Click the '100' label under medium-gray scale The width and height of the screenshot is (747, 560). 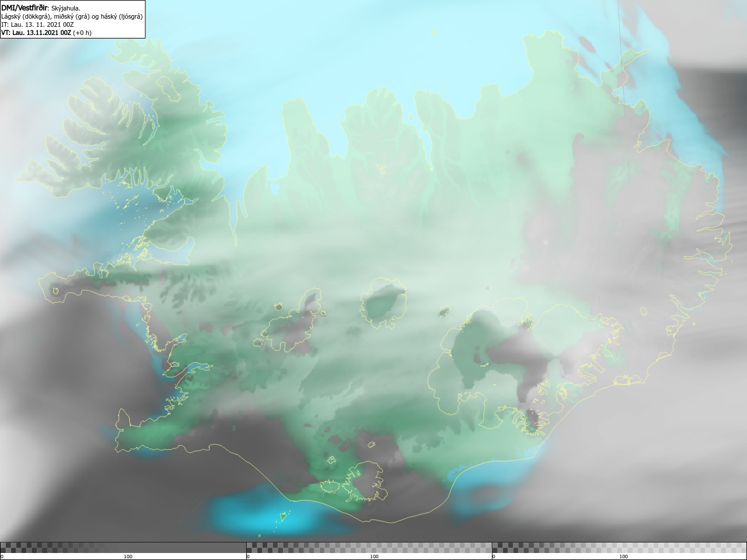[x=374, y=556]
